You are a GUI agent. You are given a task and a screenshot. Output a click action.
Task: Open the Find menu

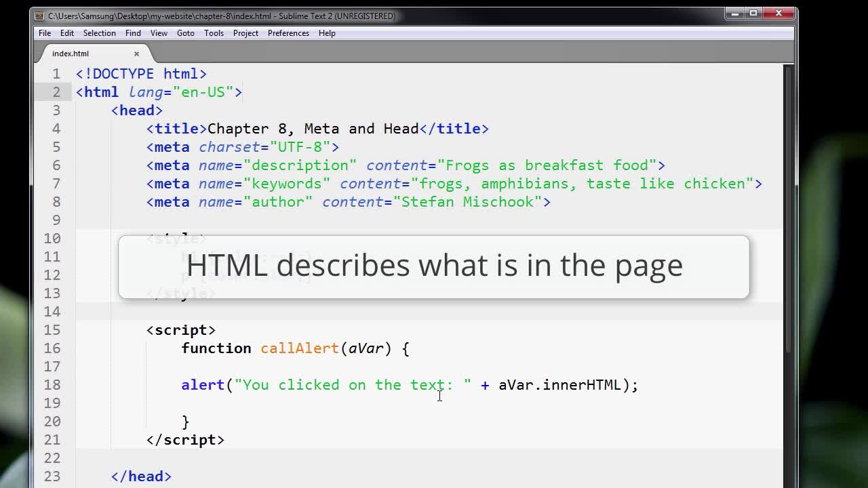(x=133, y=33)
